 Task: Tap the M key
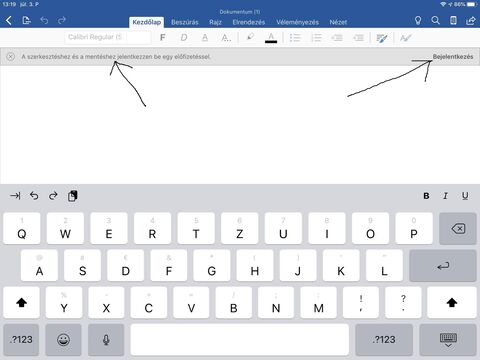coord(319,303)
